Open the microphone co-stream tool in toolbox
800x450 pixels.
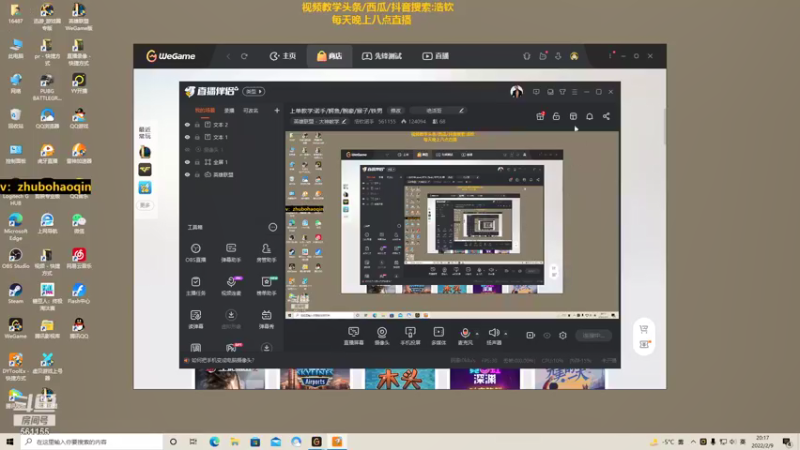pos(231,286)
